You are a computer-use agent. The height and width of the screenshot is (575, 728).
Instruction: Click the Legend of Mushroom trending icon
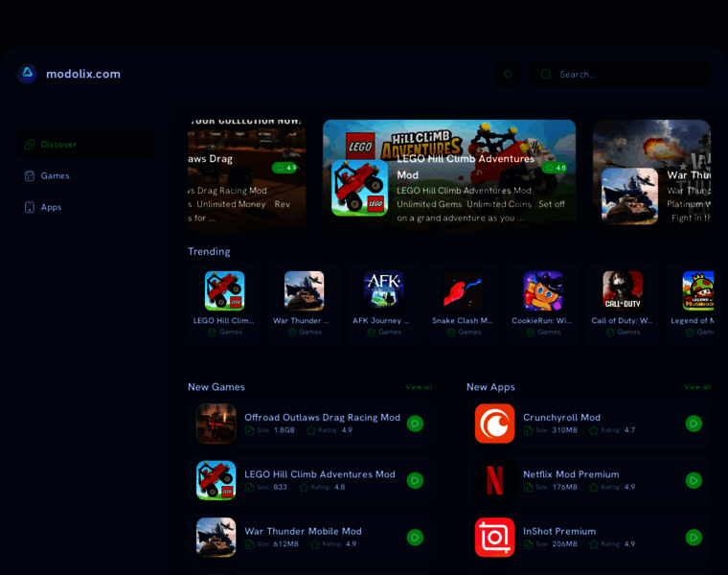tap(698, 290)
